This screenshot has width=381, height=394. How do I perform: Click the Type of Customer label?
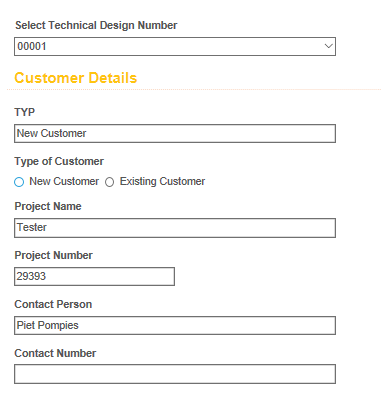(59, 161)
